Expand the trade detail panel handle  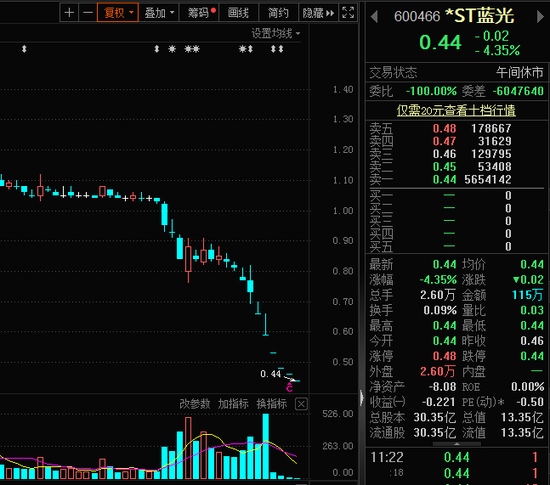point(457,444)
